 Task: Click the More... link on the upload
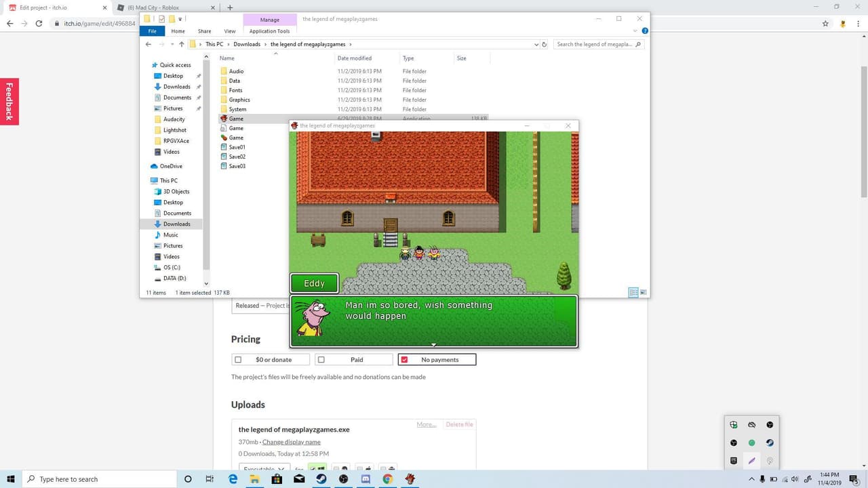click(x=426, y=424)
